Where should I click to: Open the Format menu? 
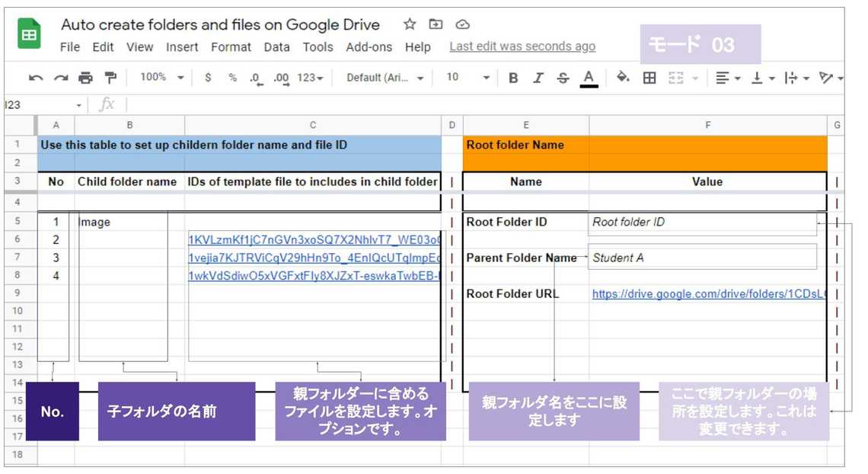pyautogui.click(x=231, y=47)
